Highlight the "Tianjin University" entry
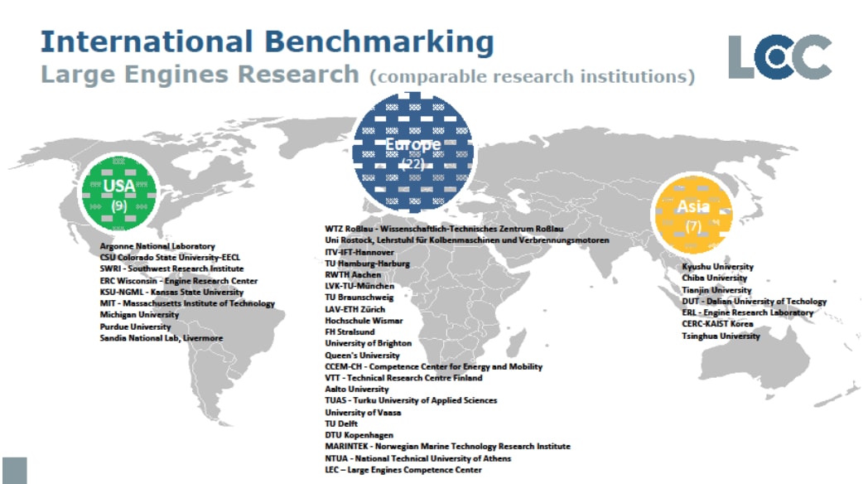 click(x=716, y=290)
